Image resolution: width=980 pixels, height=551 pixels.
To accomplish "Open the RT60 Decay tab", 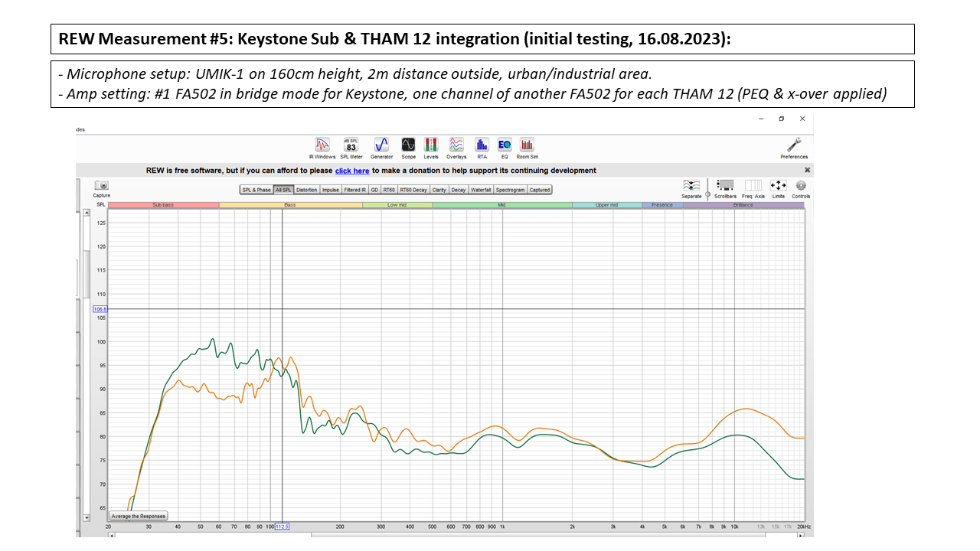I will tap(413, 190).
